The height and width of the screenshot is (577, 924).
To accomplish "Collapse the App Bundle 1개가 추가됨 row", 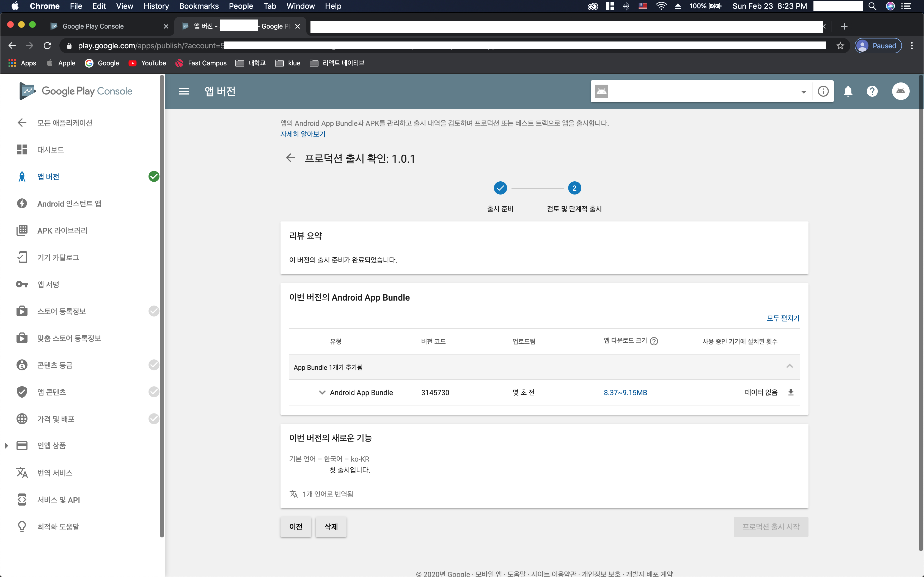I will click(790, 366).
